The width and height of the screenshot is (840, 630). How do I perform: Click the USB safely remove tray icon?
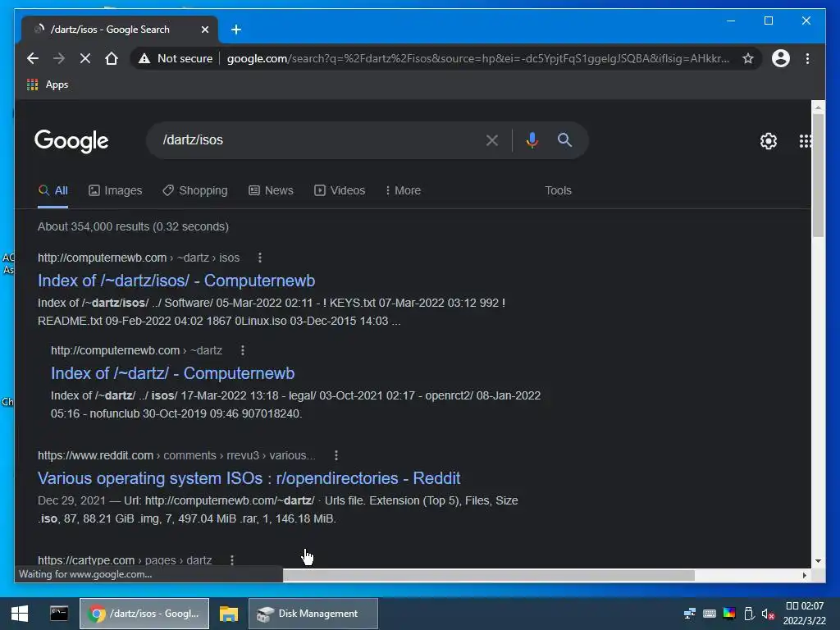pos(749,614)
